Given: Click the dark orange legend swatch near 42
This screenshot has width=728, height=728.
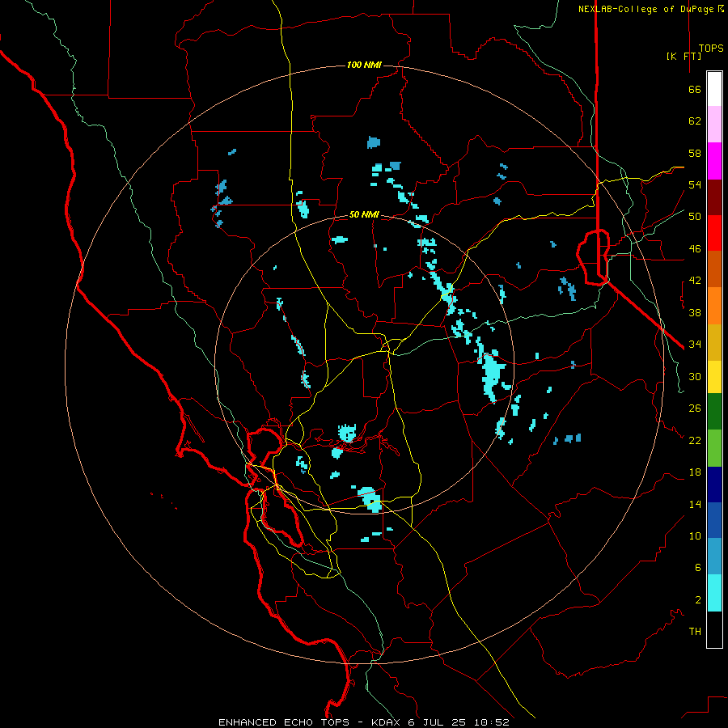Looking at the screenshot, I should click(x=714, y=269).
